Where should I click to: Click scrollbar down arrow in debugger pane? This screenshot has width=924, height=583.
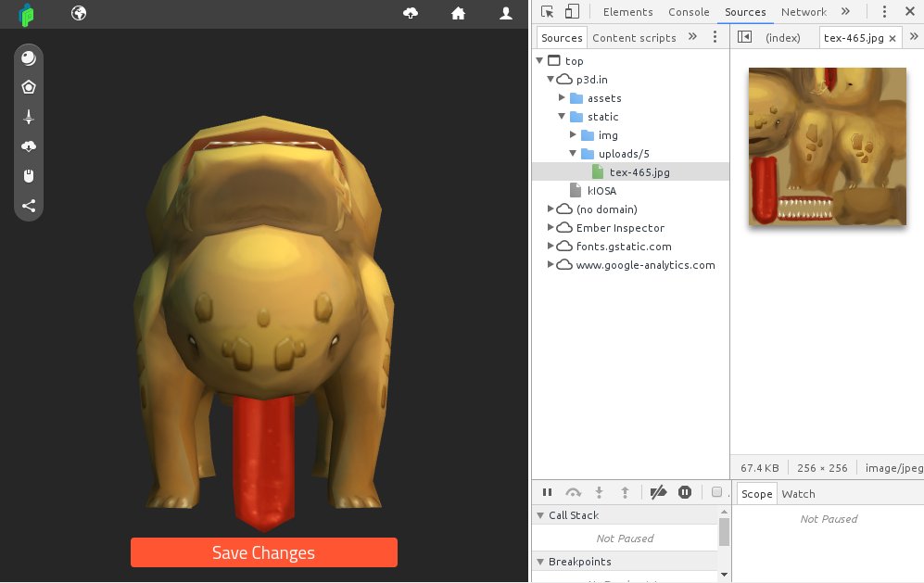click(724, 574)
